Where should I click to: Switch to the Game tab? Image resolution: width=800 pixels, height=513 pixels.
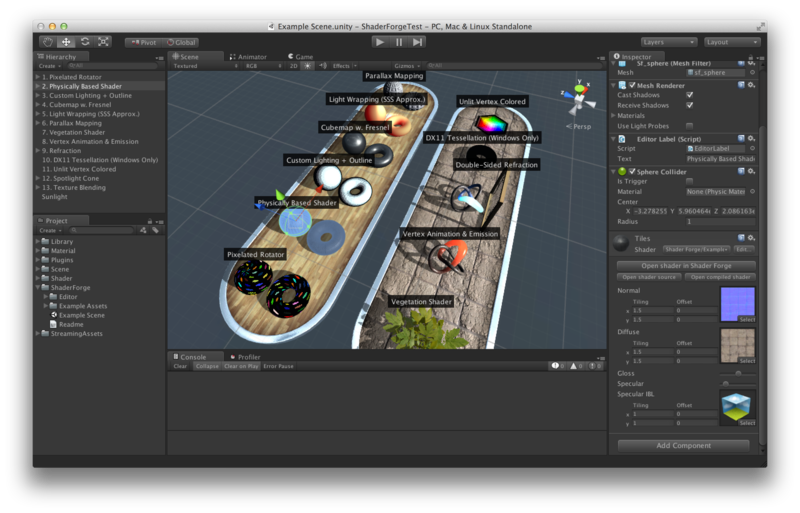pyautogui.click(x=301, y=57)
